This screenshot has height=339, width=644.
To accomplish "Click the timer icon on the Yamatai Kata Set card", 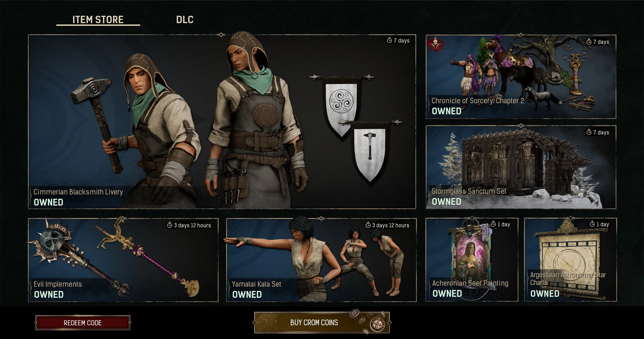I will (x=368, y=225).
